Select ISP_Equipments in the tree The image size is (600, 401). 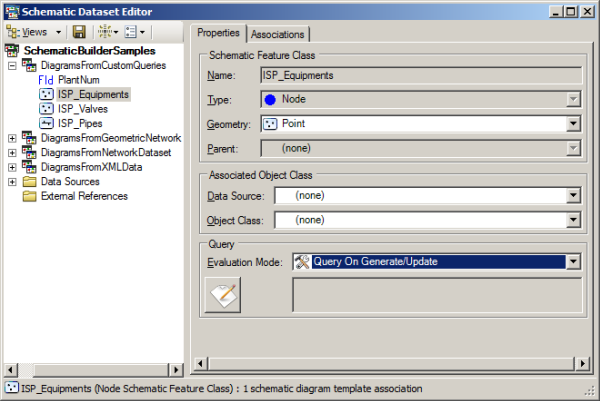(x=93, y=95)
